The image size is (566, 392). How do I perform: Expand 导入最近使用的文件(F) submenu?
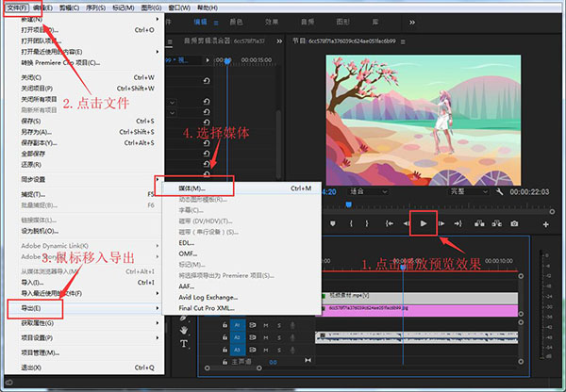click(x=158, y=293)
